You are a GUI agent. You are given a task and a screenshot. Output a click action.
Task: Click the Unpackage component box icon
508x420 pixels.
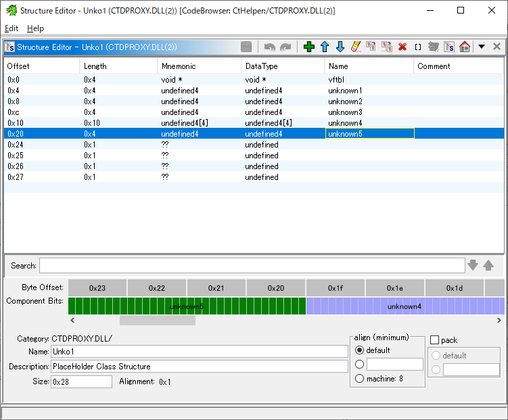433,47
